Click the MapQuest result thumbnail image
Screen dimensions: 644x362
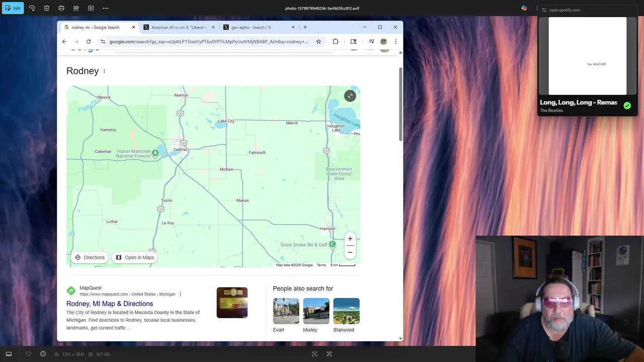click(232, 303)
